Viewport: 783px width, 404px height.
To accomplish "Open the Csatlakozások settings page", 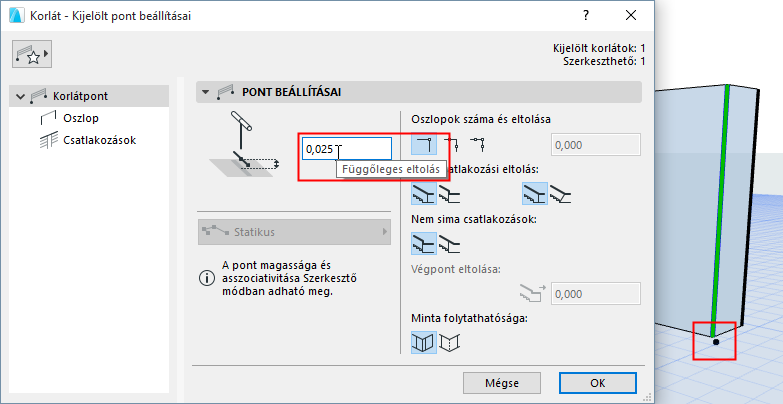I will [99, 140].
